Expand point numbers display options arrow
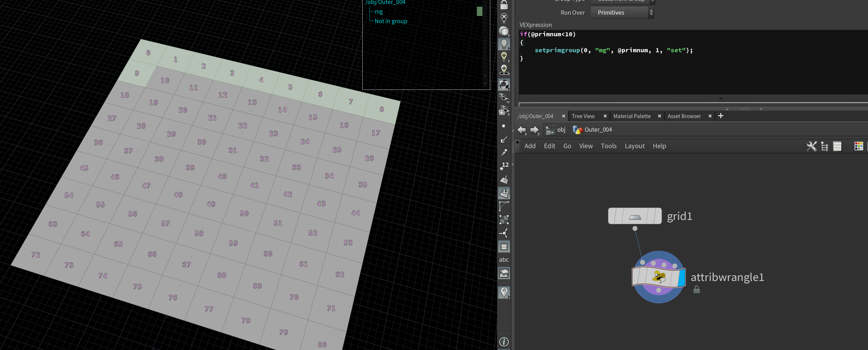This screenshot has height=350, width=868. pyautogui.click(x=513, y=164)
